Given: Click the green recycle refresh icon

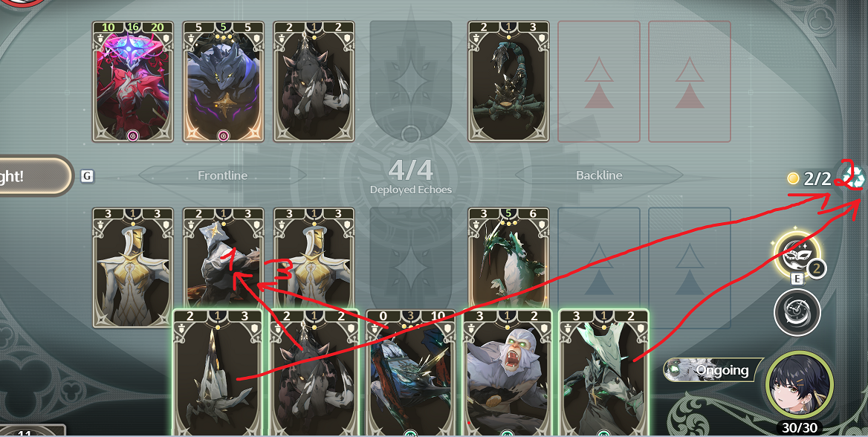Looking at the screenshot, I should 853,178.
